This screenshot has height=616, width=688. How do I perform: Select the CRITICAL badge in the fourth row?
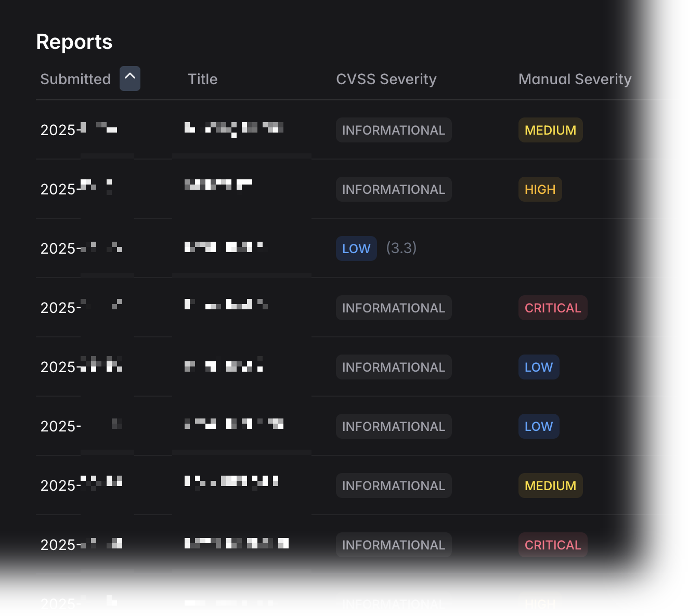click(x=552, y=308)
